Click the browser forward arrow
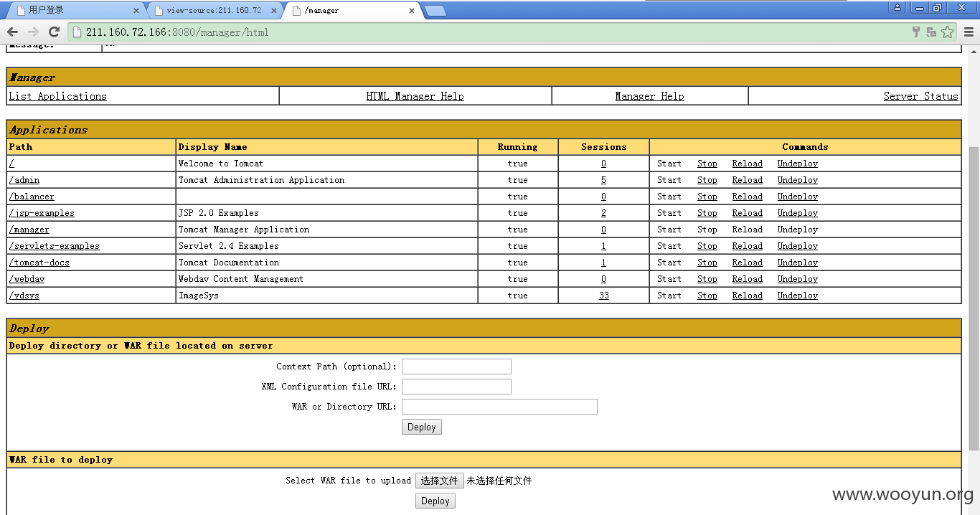The width and height of the screenshot is (980, 515). [33, 32]
